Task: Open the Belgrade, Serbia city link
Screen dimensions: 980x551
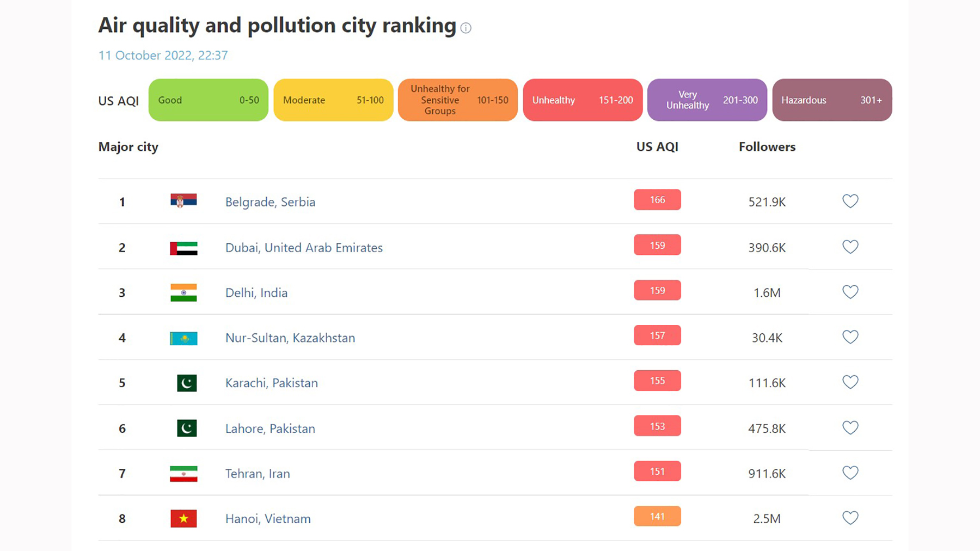Action: coord(270,202)
